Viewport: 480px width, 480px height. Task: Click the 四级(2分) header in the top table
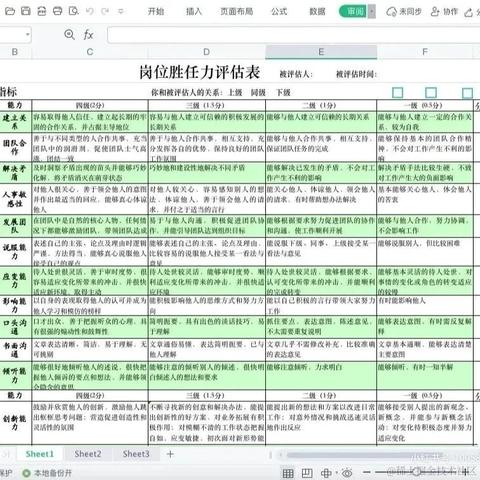click(x=90, y=105)
